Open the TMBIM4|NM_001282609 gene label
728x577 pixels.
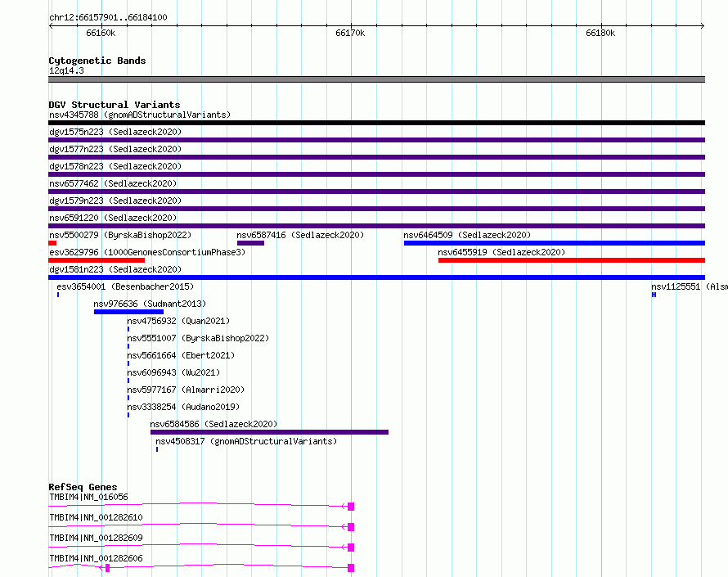click(96, 538)
